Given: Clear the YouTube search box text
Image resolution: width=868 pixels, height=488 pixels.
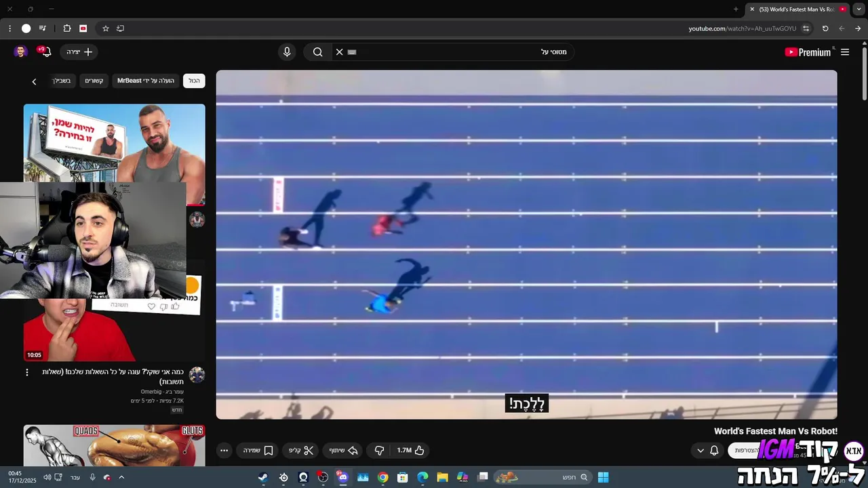Looking at the screenshot, I should tap(340, 52).
